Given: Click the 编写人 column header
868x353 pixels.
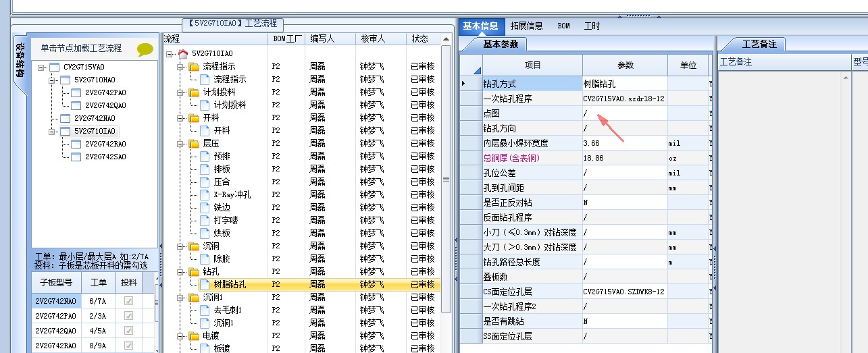Looking at the screenshot, I should click(x=331, y=38).
